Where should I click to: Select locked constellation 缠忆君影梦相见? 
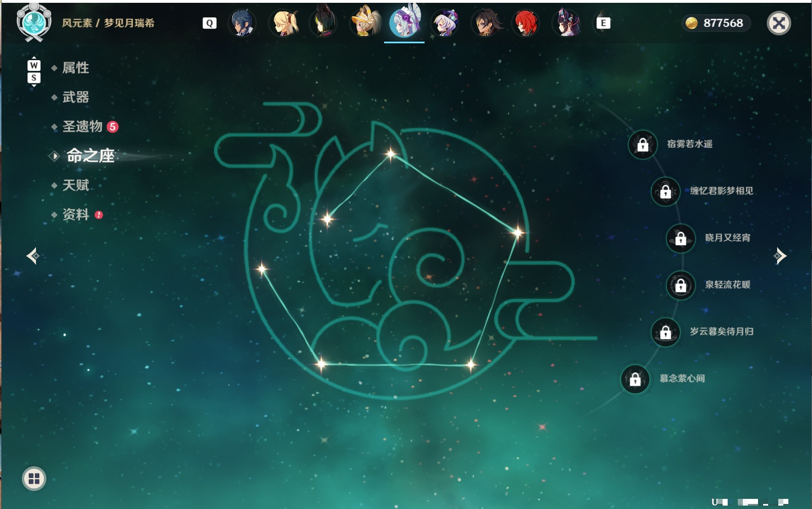(x=666, y=192)
